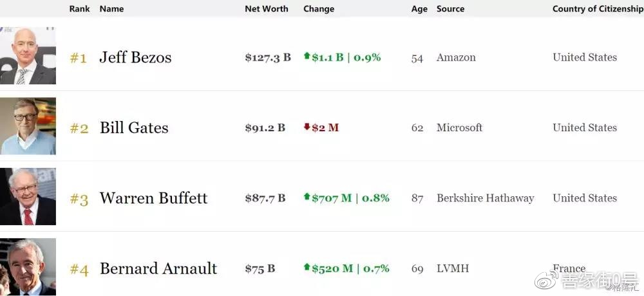644x296 pixels.
Task: Click the Country of Citizenship header
Action: coord(597,9)
